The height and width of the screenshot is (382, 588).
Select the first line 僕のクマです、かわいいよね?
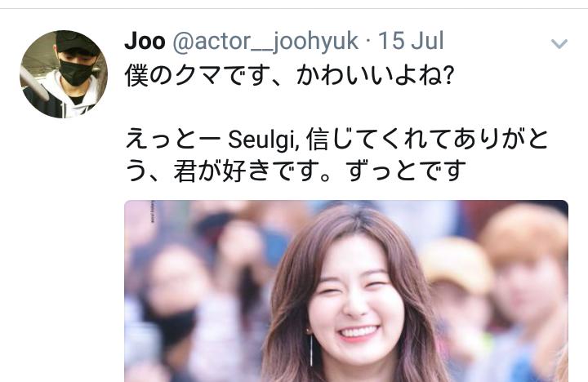(289, 75)
